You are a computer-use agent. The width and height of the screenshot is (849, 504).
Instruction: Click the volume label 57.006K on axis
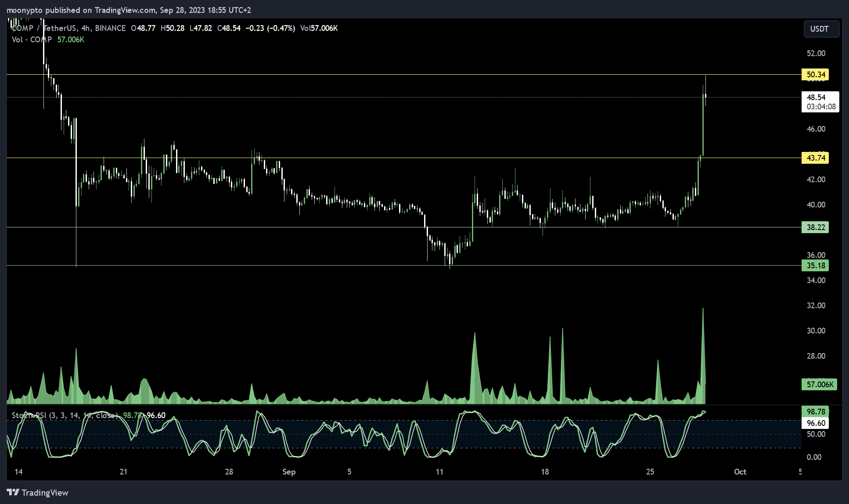(820, 385)
